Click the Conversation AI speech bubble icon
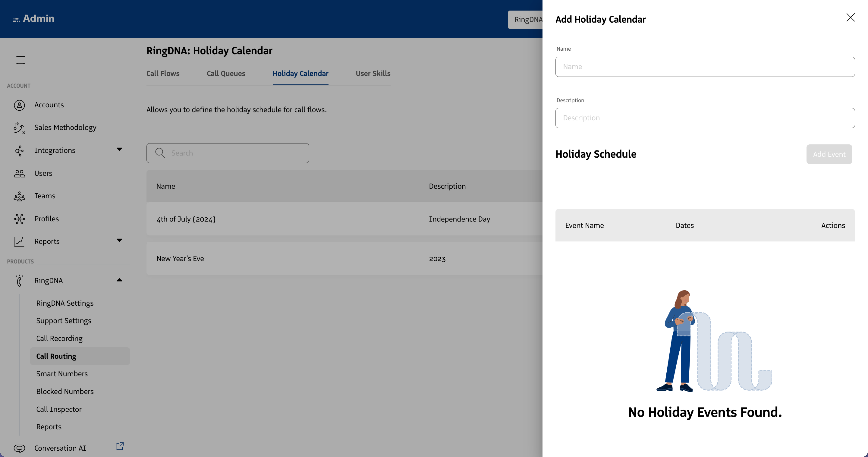Image resolution: width=868 pixels, height=457 pixels. pos(19,448)
